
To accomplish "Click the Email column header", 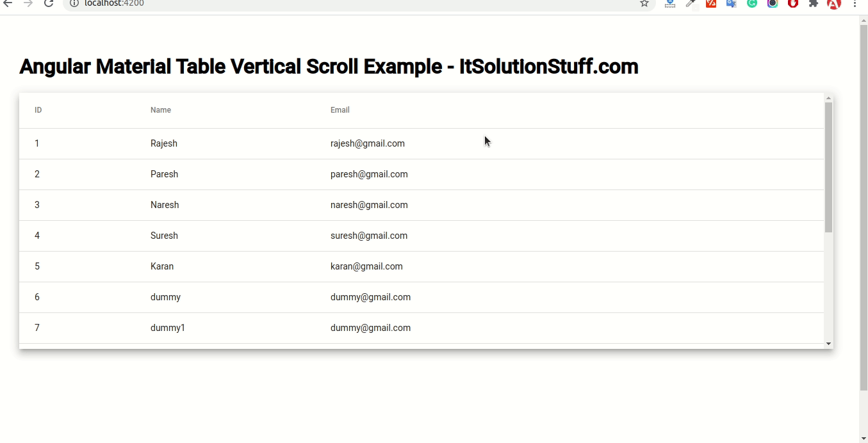I will (340, 110).
